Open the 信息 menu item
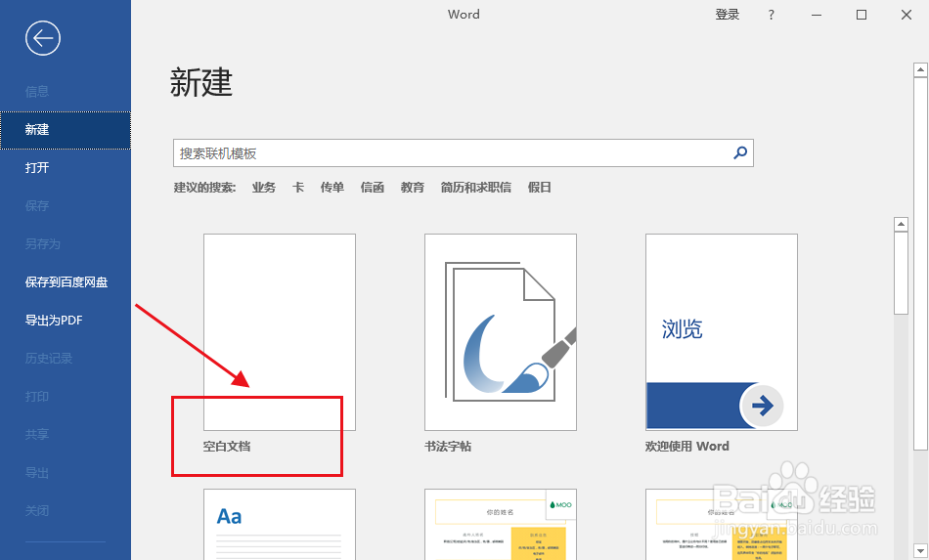 tap(37, 91)
